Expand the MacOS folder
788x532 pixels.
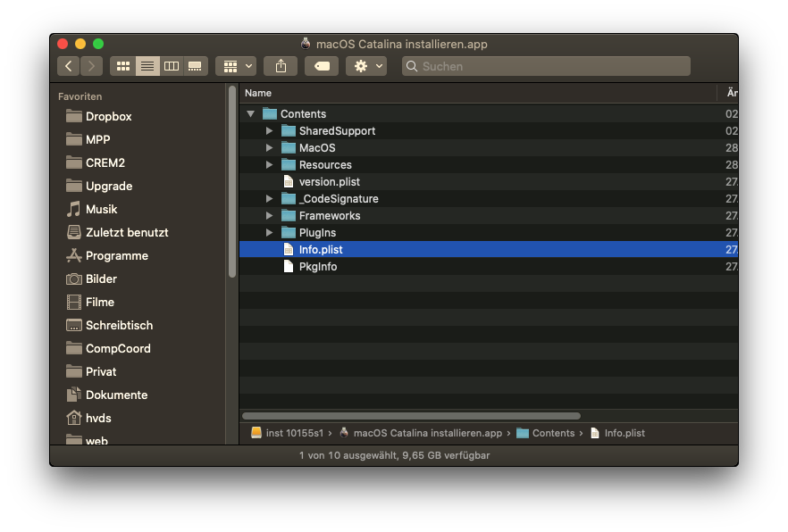click(x=270, y=147)
